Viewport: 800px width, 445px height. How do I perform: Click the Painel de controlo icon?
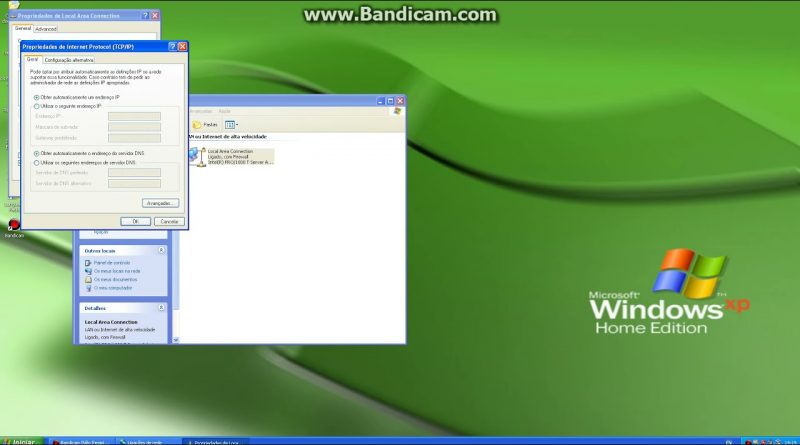pos(88,263)
